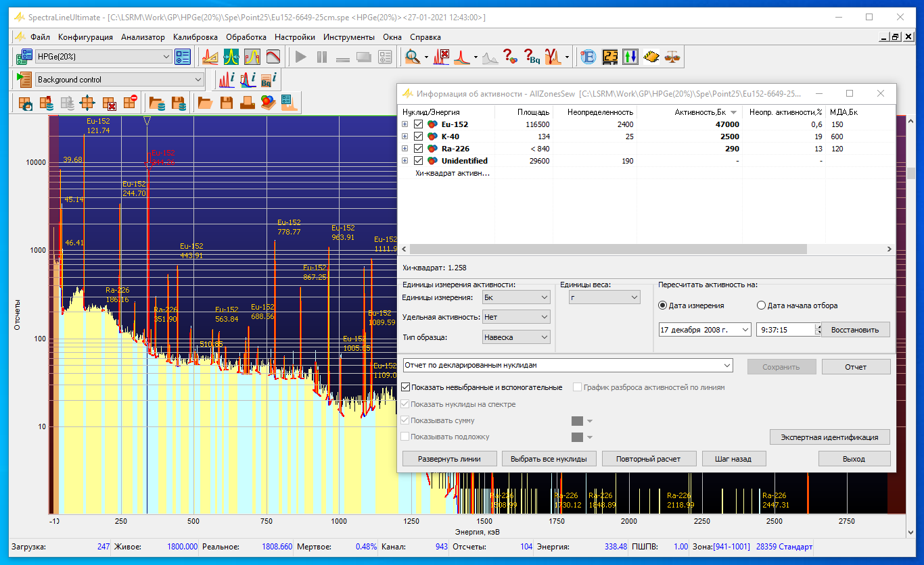Screen dimensions: 924x565
Task: Click the peak width calibration green icon
Action: click(x=231, y=57)
